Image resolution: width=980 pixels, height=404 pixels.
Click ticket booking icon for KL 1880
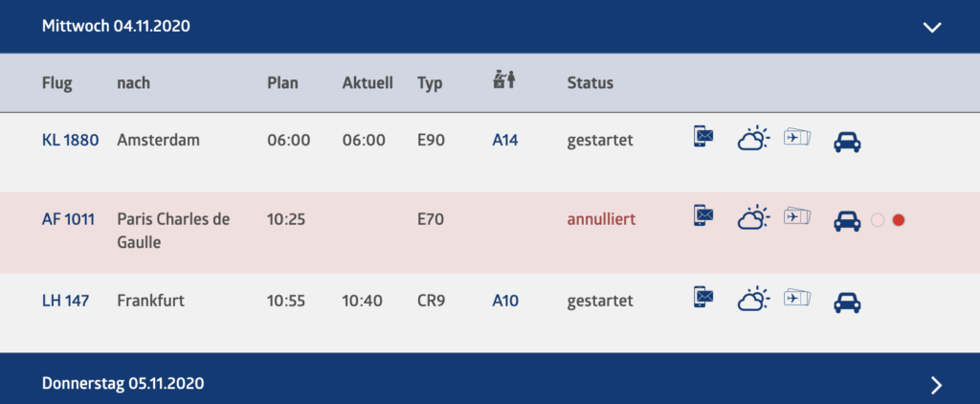(796, 139)
